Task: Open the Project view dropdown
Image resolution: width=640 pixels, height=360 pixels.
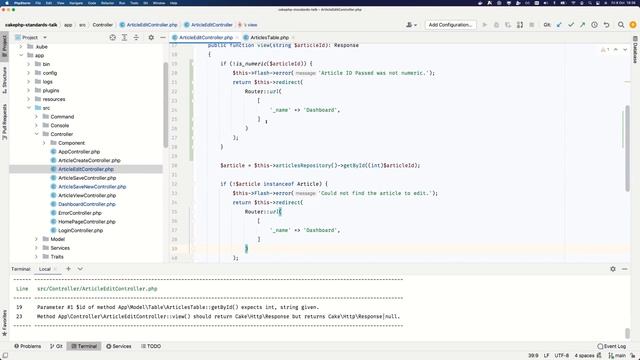Action: 31,37
